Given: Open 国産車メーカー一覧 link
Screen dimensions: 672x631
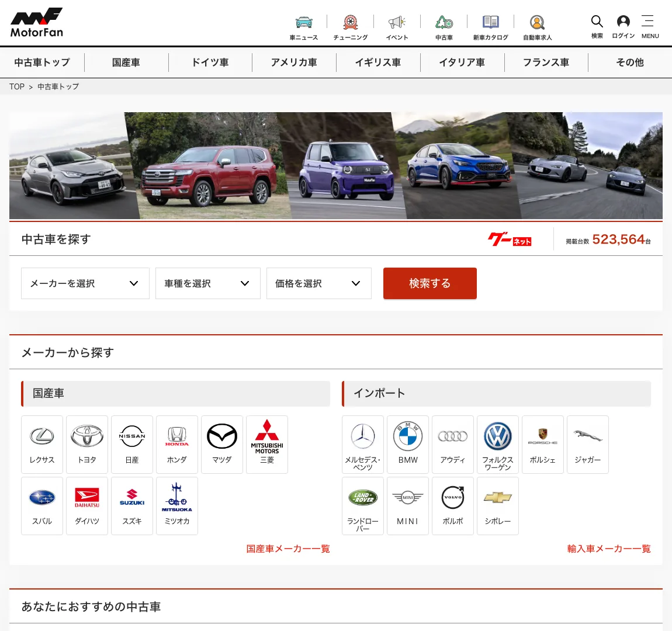Looking at the screenshot, I should click(288, 549).
